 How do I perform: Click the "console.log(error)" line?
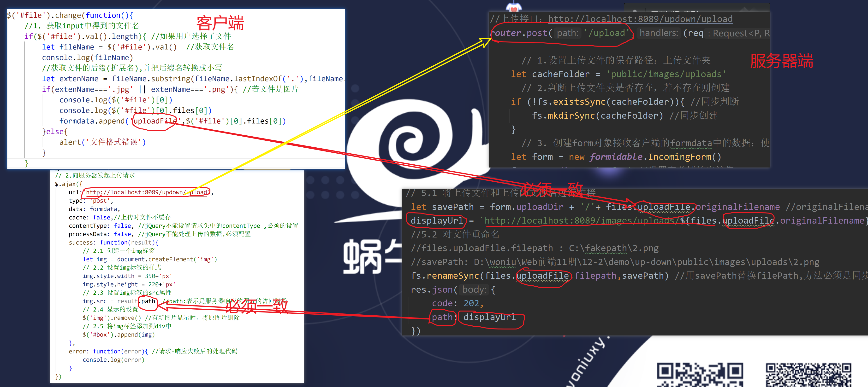(x=113, y=360)
